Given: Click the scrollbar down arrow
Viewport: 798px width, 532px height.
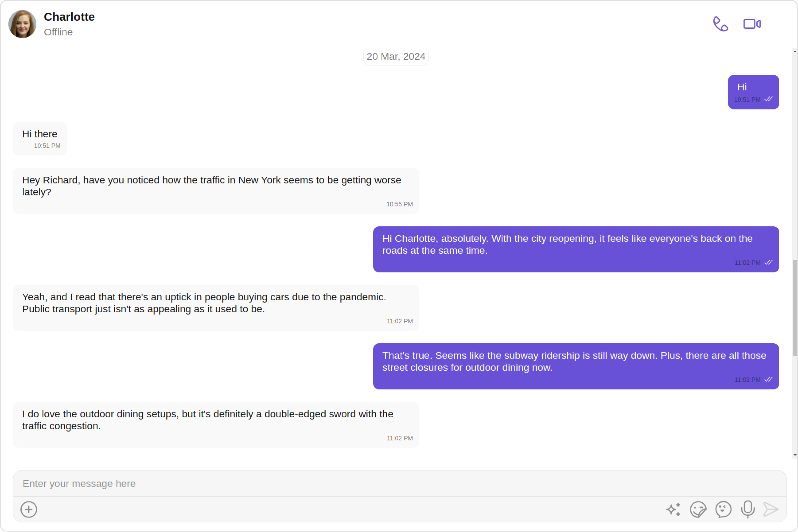Looking at the screenshot, I should 795,455.
